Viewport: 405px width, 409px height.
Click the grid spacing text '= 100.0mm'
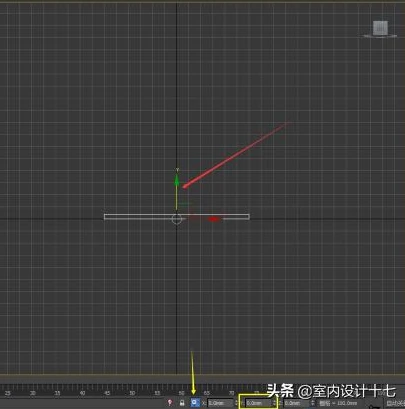pyautogui.click(x=345, y=403)
